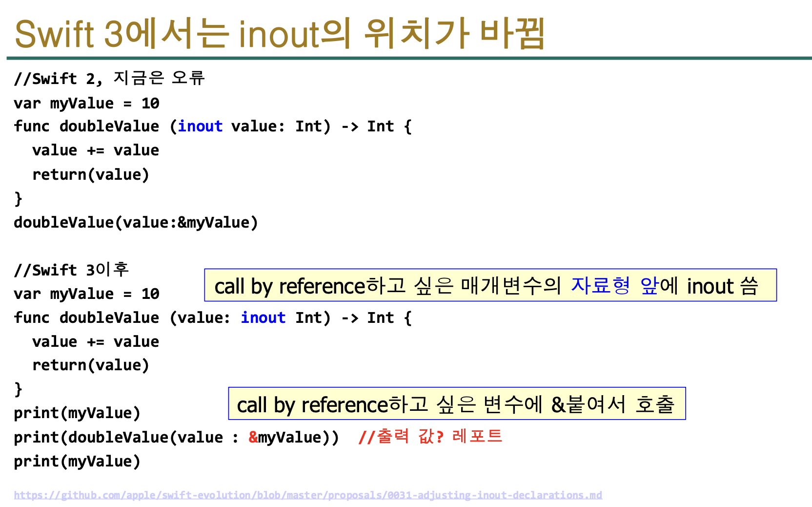The width and height of the screenshot is (812, 507).
Task: Click the red & before myValue in print
Action: [x=253, y=437]
